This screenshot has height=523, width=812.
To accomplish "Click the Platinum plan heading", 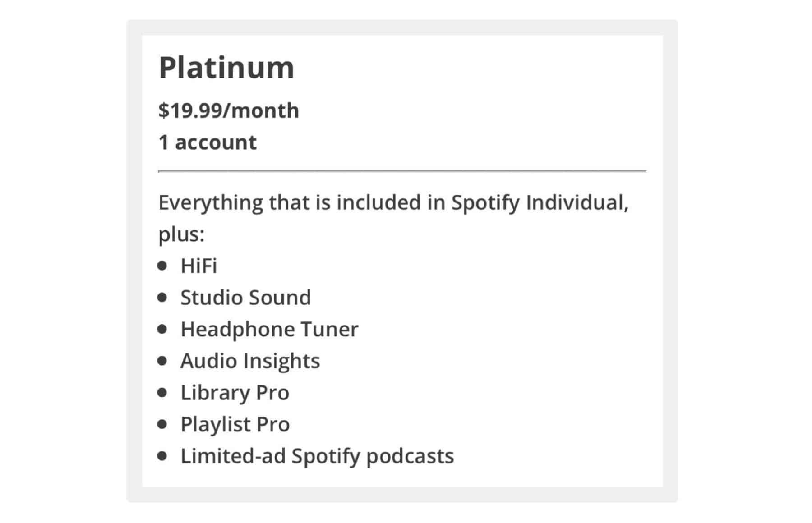I will coord(226,68).
